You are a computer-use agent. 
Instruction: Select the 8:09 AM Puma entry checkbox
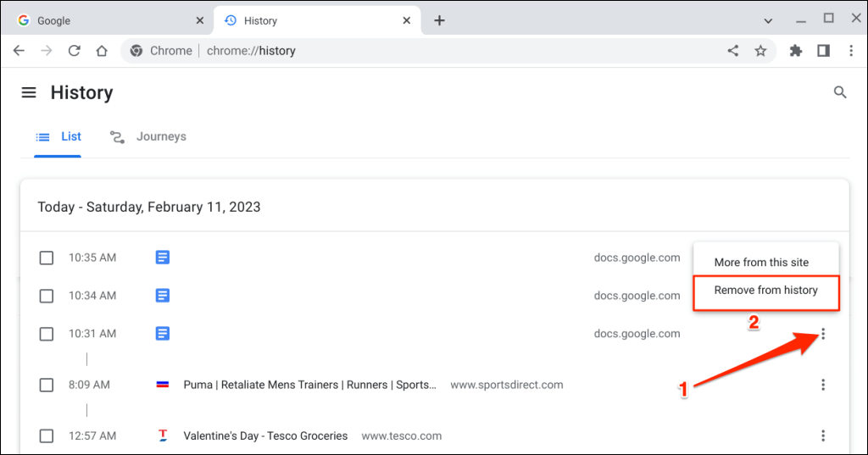[x=47, y=385]
